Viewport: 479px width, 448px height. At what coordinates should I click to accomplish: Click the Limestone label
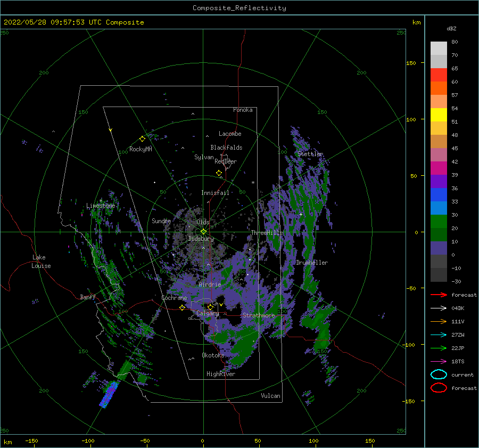tap(101, 206)
